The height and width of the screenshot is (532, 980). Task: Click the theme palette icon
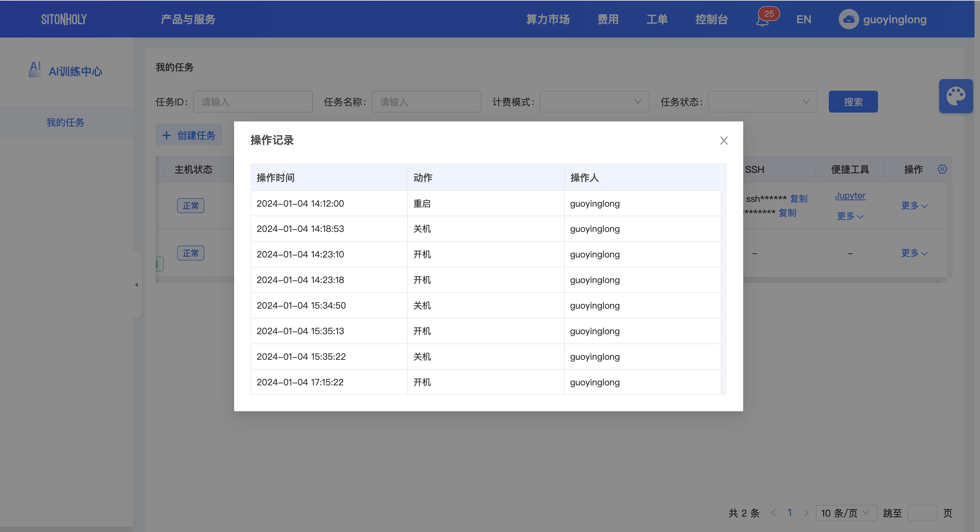(956, 96)
